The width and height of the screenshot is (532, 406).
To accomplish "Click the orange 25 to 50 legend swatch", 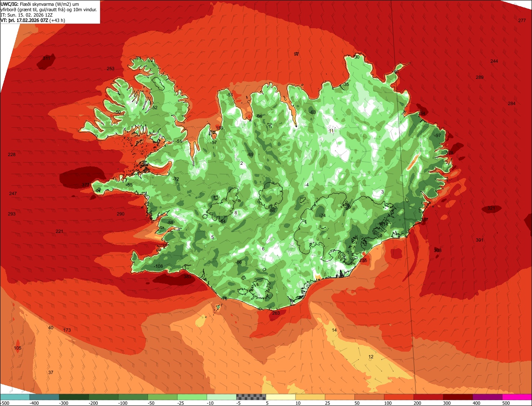I will (340, 397).
